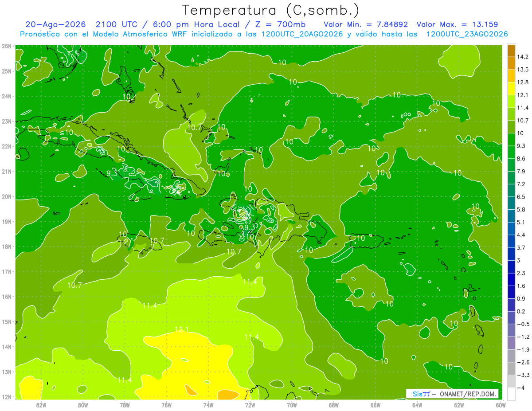Click the "74W" longitude axis label
This screenshot has height=411, width=532.
(x=208, y=405)
